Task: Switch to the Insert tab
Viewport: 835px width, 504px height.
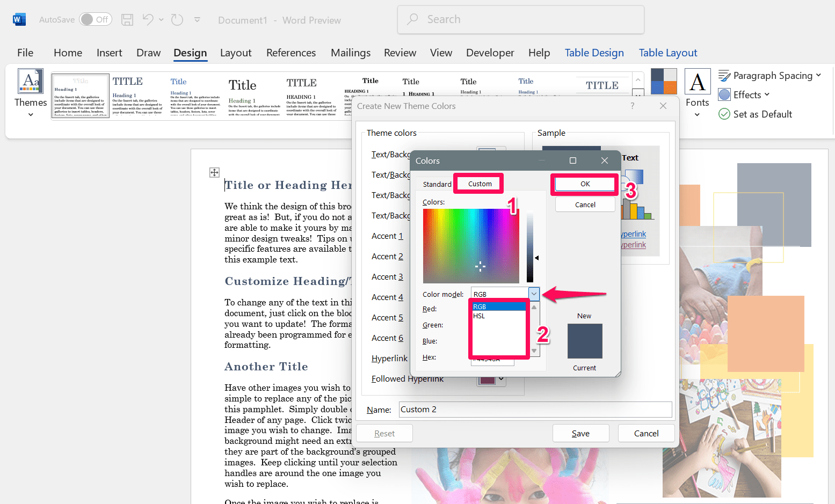Action: (109, 53)
